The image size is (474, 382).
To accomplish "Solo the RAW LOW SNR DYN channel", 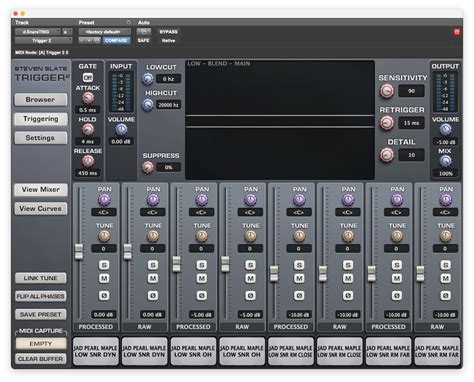I will [153, 265].
